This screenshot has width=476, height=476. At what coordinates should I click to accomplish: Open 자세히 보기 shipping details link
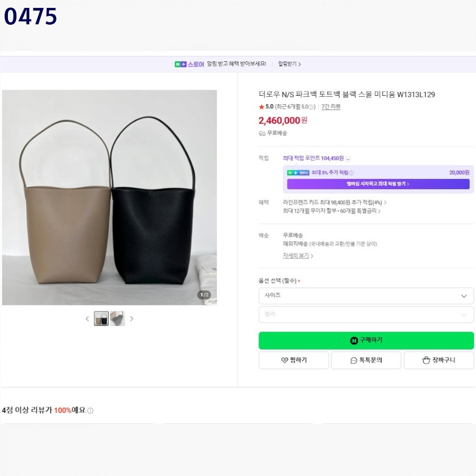click(x=298, y=256)
